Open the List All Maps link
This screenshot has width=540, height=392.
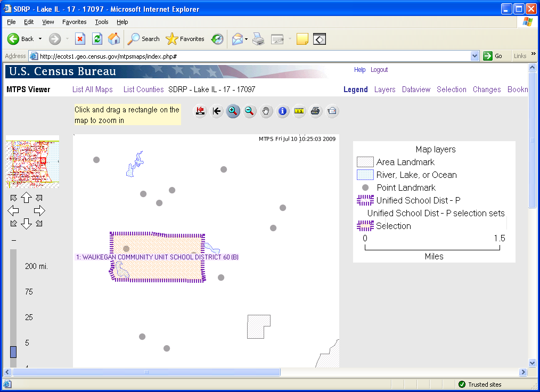tap(93, 89)
